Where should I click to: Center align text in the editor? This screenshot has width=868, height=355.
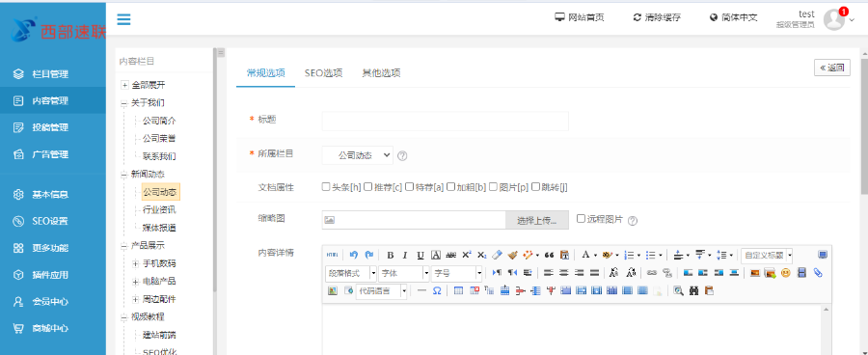[564, 272]
